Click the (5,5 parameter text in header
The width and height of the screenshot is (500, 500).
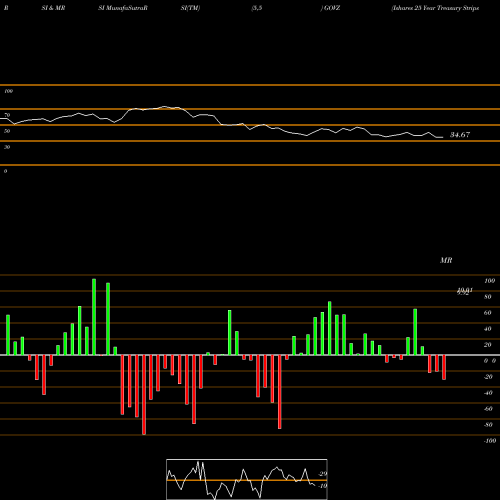click(x=257, y=8)
